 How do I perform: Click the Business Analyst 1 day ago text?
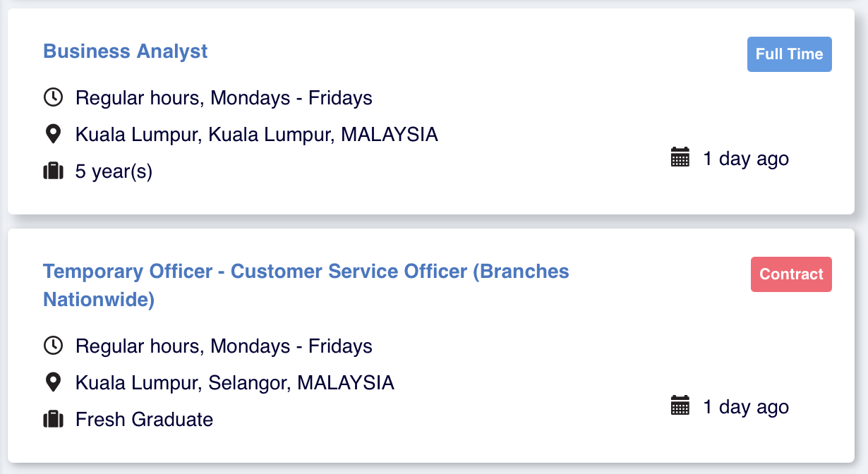point(745,159)
